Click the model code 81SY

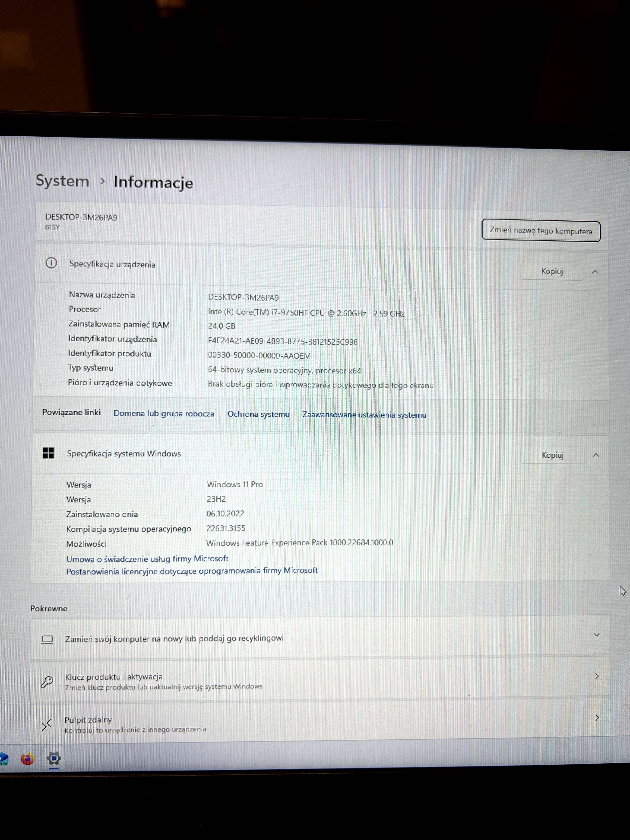[x=52, y=227]
